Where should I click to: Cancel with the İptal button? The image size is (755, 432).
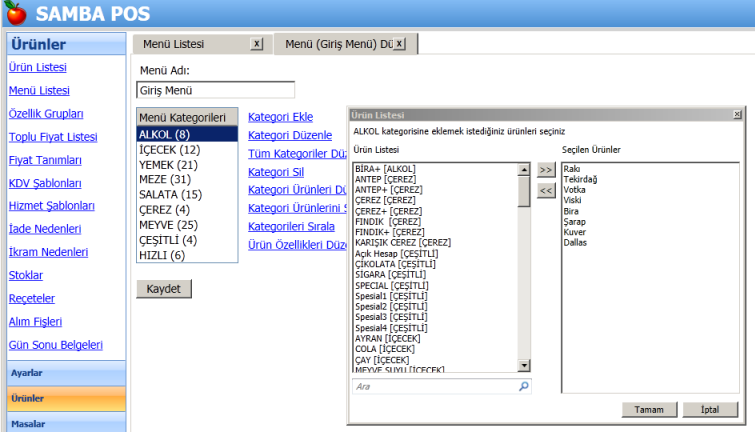tap(710, 409)
